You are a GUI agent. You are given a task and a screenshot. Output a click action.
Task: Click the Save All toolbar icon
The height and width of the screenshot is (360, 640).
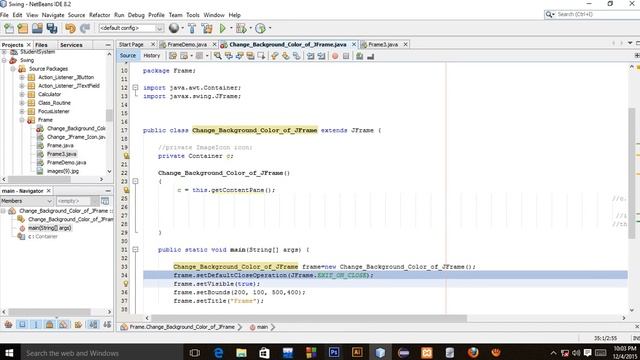[52, 28]
